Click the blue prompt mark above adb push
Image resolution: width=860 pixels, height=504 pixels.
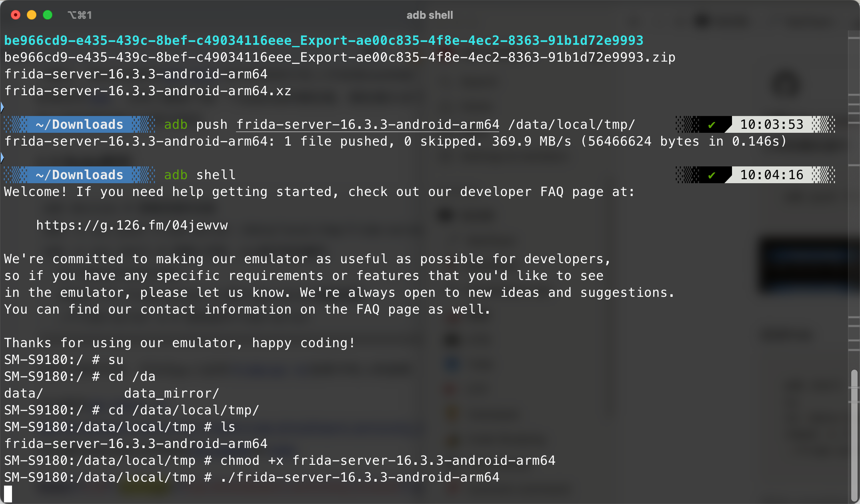tap(2, 107)
